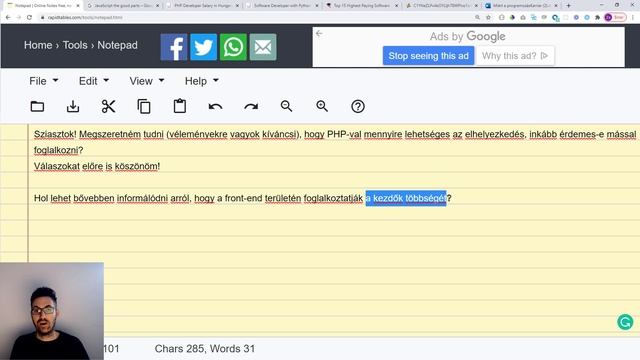
Task: Click 'Chars 285, Words 31' status text
Action: 205,349
